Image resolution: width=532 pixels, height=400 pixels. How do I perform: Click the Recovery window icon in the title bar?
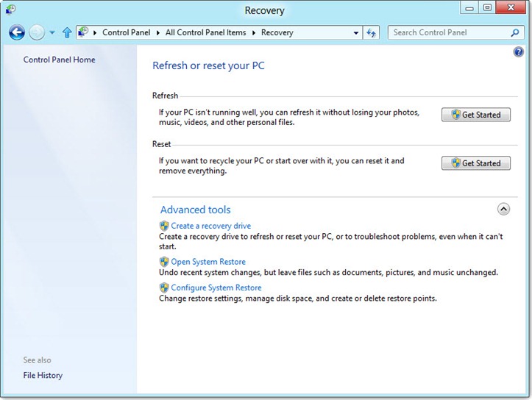(x=10, y=10)
